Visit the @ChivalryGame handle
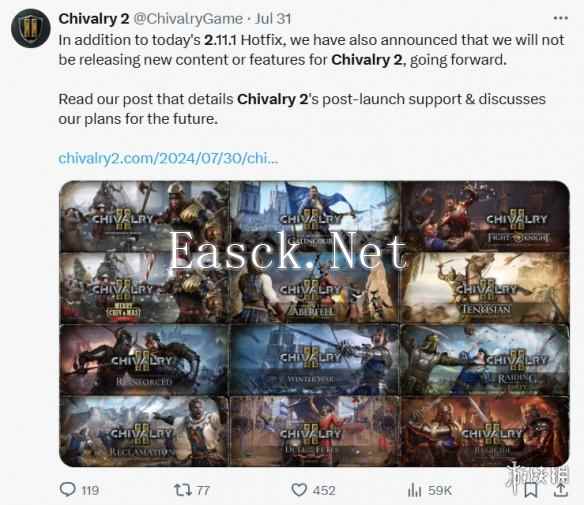The image size is (584, 505). tap(188, 19)
